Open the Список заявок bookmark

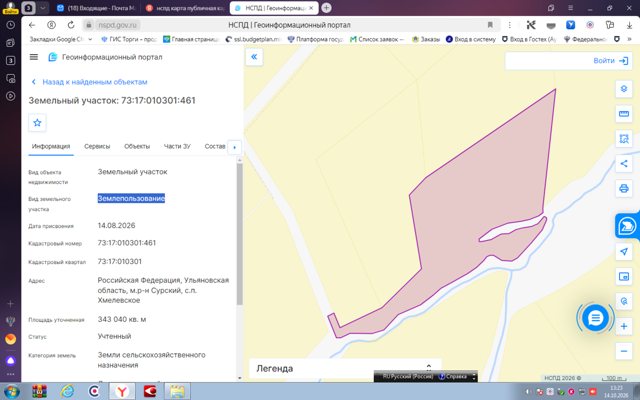[x=377, y=39]
